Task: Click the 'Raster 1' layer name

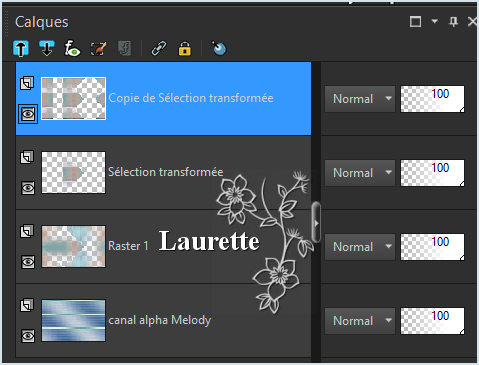Action: (x=128, y=246)
